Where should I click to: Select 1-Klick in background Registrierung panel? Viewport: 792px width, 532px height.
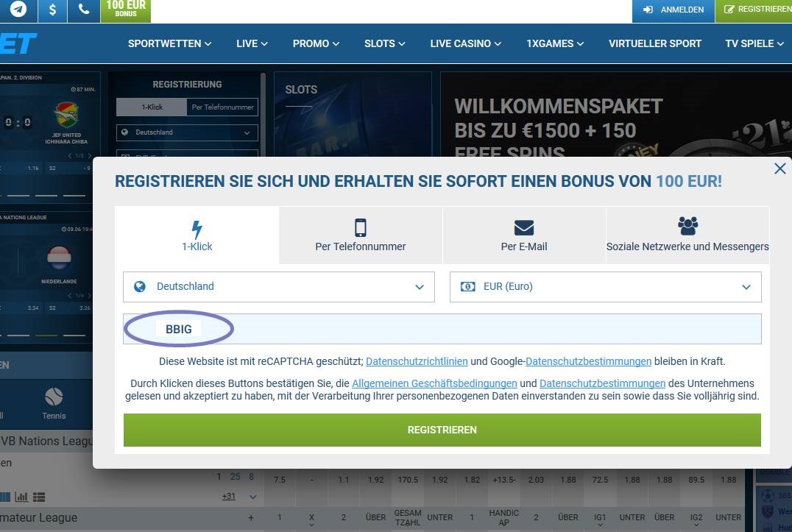click(152, 107)
